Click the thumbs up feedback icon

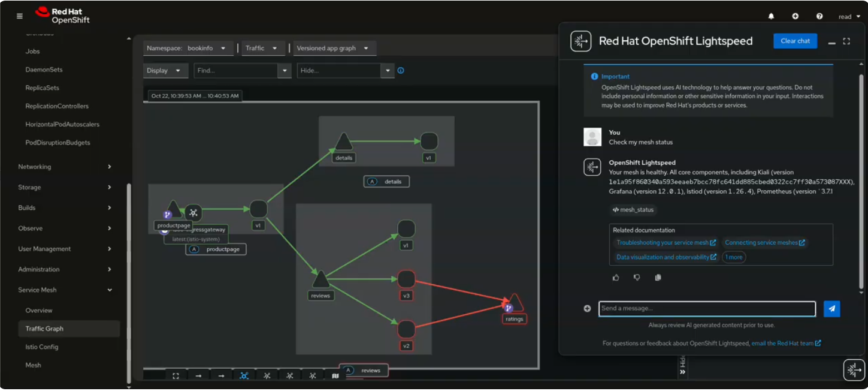pyautogui.click(x=616, y=278)
